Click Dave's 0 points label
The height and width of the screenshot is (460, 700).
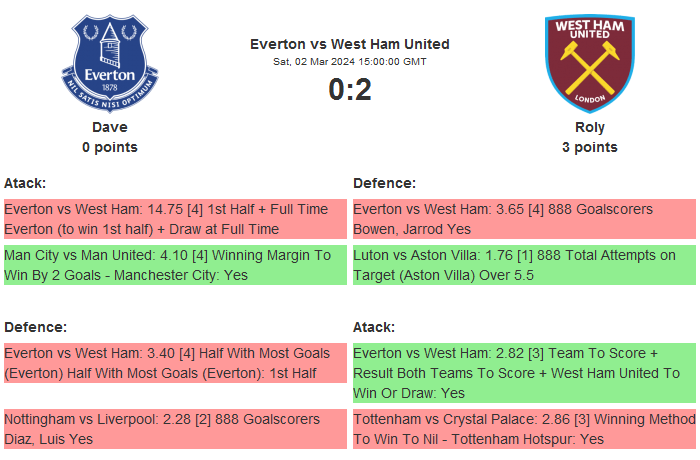(x=110, y=147)
